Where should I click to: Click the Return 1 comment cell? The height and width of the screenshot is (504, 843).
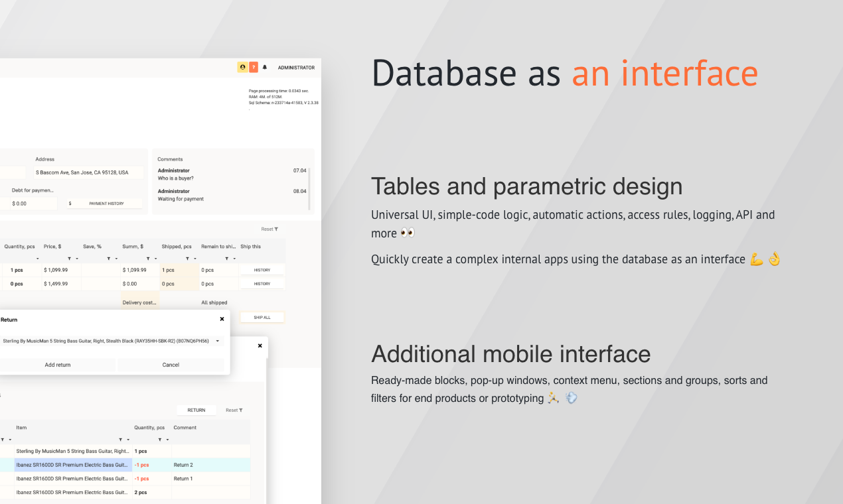click(x=211, y=478)
